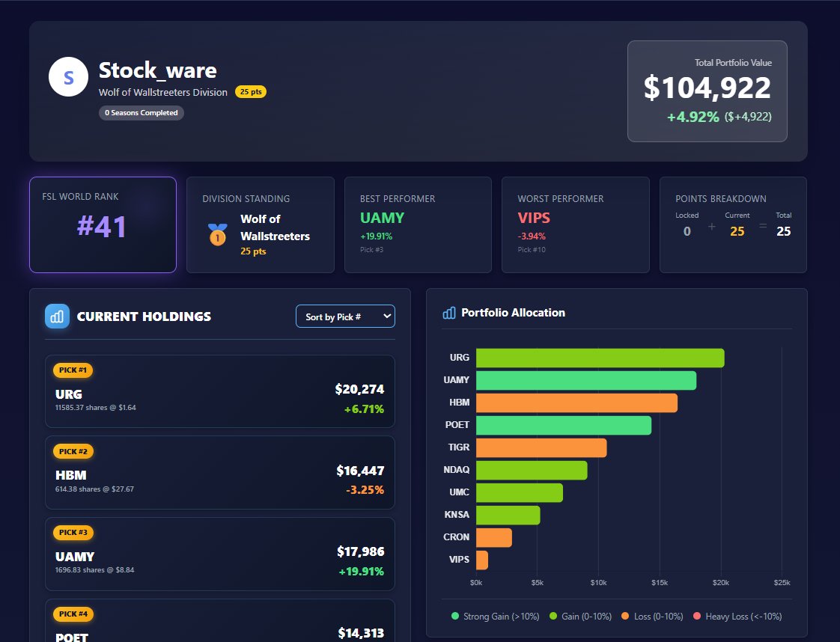Click the POET bar in allocation chart
Image resolution: width=840 pixels, height=642 pixels.
(564, 426)
